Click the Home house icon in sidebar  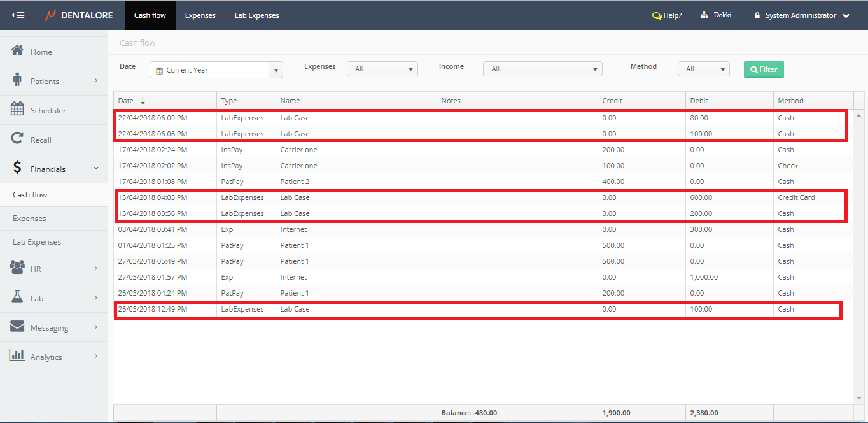pyautogui.click(x=18, y=51)
